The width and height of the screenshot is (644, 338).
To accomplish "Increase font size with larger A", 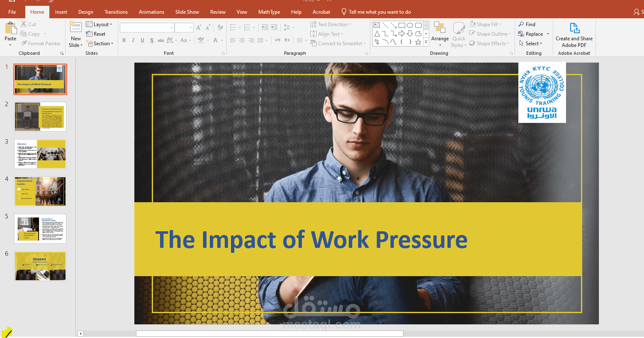I will click(199, 28).
